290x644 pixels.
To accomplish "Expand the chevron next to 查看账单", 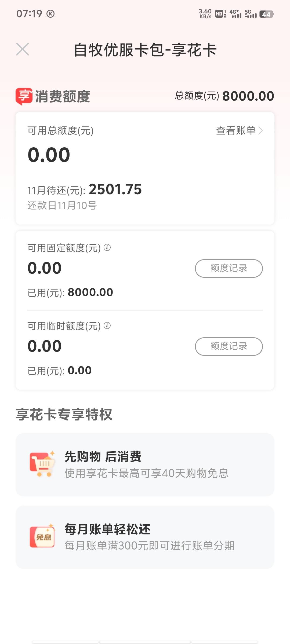I will [260, 131].
